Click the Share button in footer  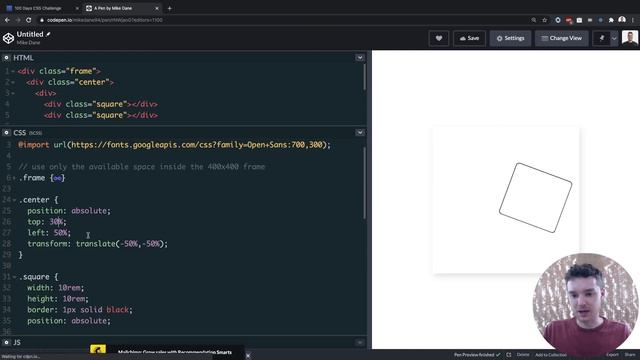click(x=630, y=355)
